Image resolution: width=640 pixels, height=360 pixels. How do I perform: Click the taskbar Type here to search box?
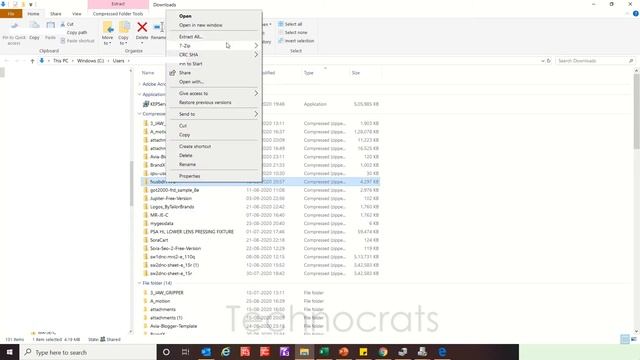[x=88, y=352]
